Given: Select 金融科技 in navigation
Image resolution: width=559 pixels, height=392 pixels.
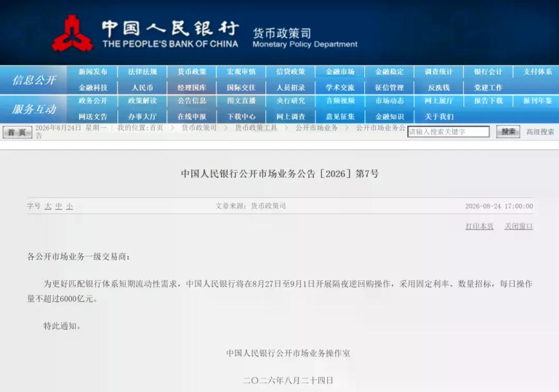Looking at the screenshot, I should coord(93,87).
